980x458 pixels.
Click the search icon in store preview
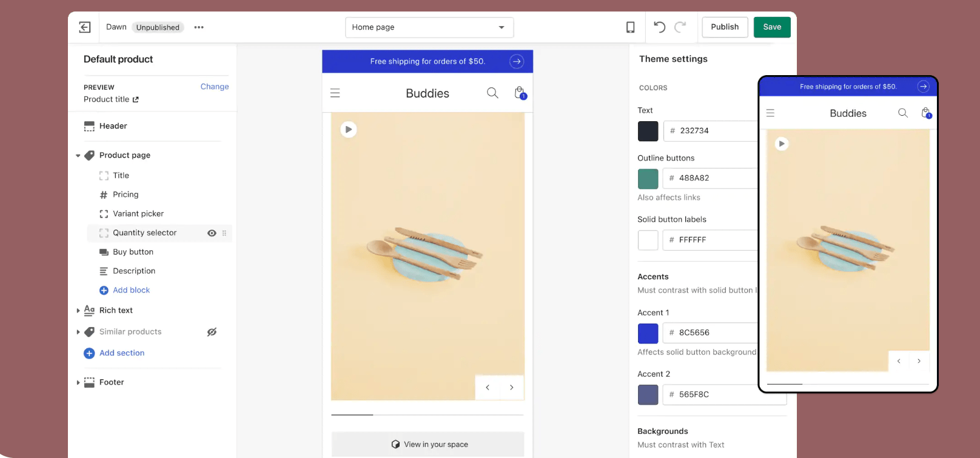[492, 93]
